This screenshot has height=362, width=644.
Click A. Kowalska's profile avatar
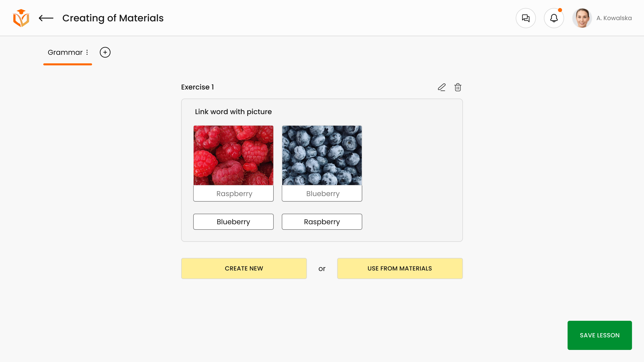pos(582,18)
